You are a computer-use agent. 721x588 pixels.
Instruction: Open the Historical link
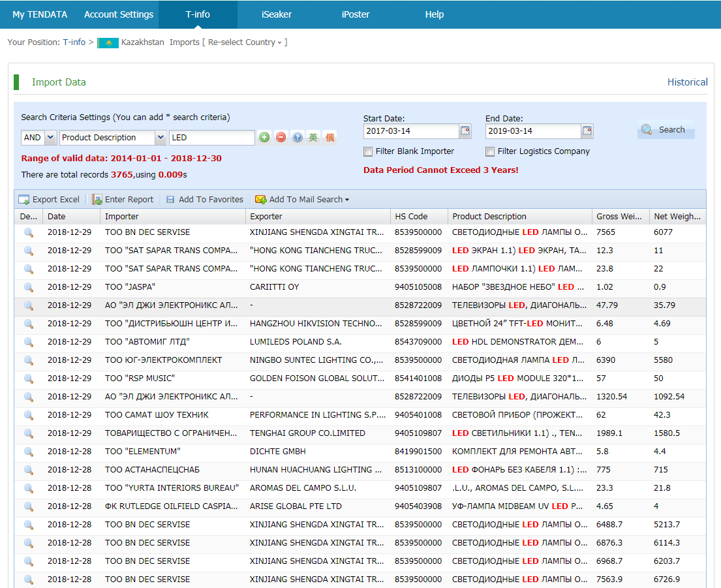(687, 82)
